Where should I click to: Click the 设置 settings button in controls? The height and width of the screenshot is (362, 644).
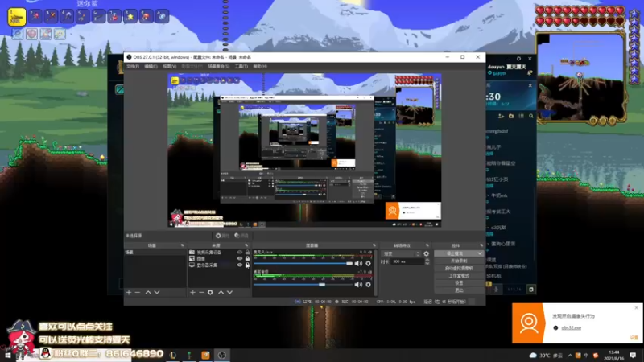pyautogui.click(x=459, y=283)
